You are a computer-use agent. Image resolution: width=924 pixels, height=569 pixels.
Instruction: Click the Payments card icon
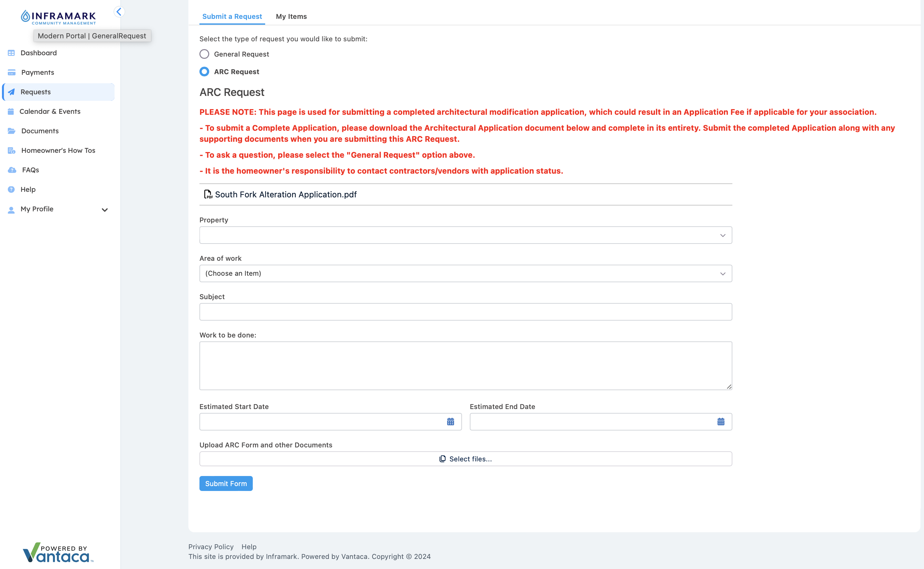tap(12, 73)
